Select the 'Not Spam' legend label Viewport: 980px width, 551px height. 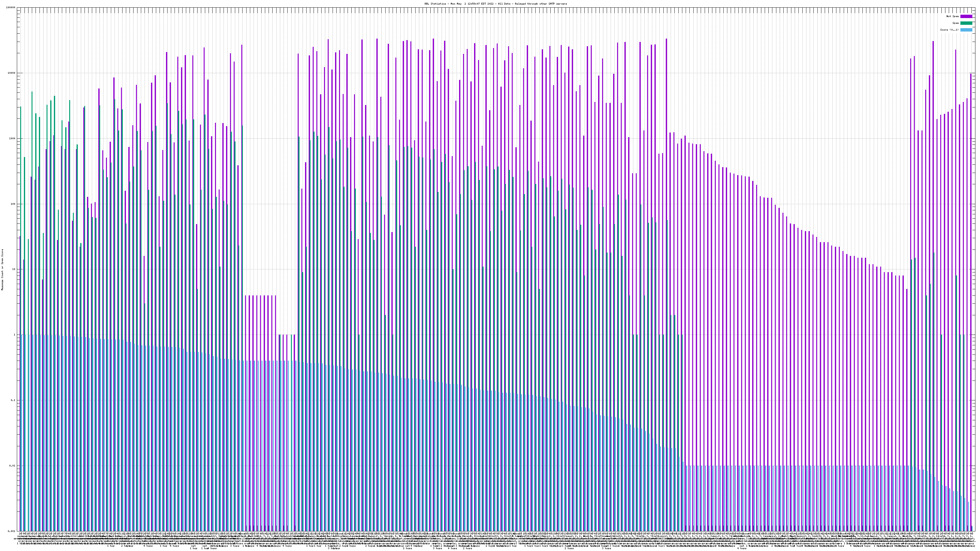pyautogui.click(x=953, y=16)
